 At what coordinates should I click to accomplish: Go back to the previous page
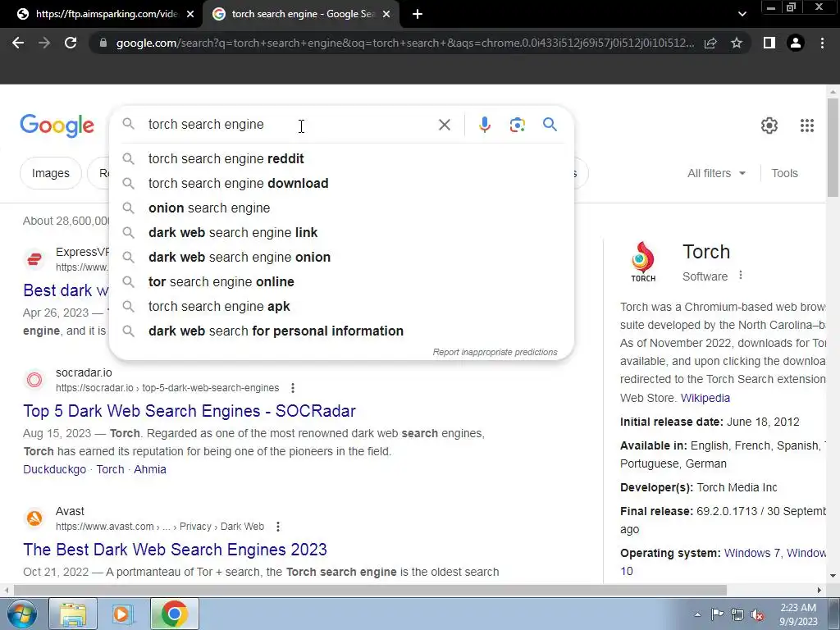coord(18,43)
